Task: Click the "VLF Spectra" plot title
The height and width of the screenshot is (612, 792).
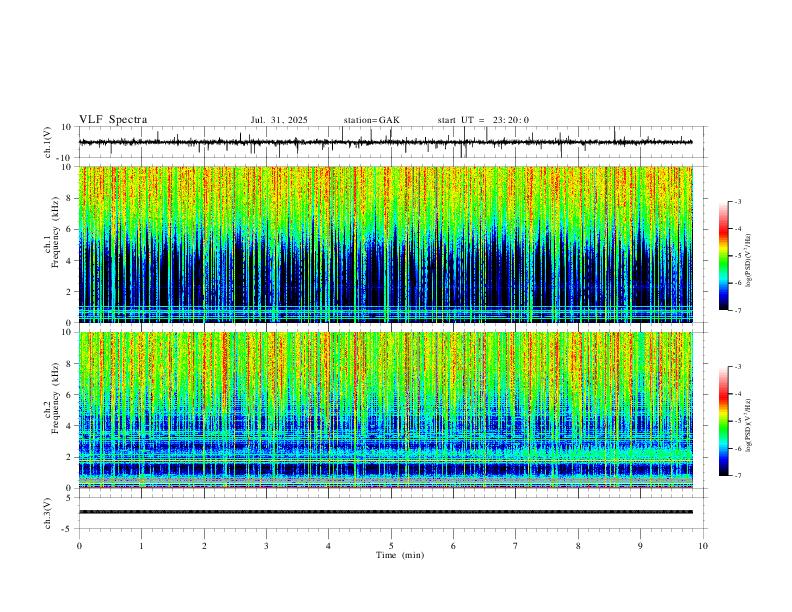Action: pos(113,120)
